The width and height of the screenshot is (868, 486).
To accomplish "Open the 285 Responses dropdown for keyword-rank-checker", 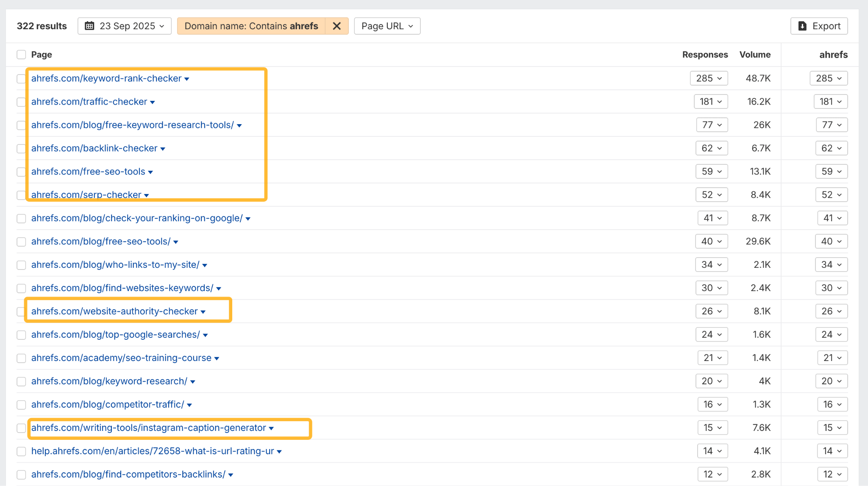I will 709,78.
